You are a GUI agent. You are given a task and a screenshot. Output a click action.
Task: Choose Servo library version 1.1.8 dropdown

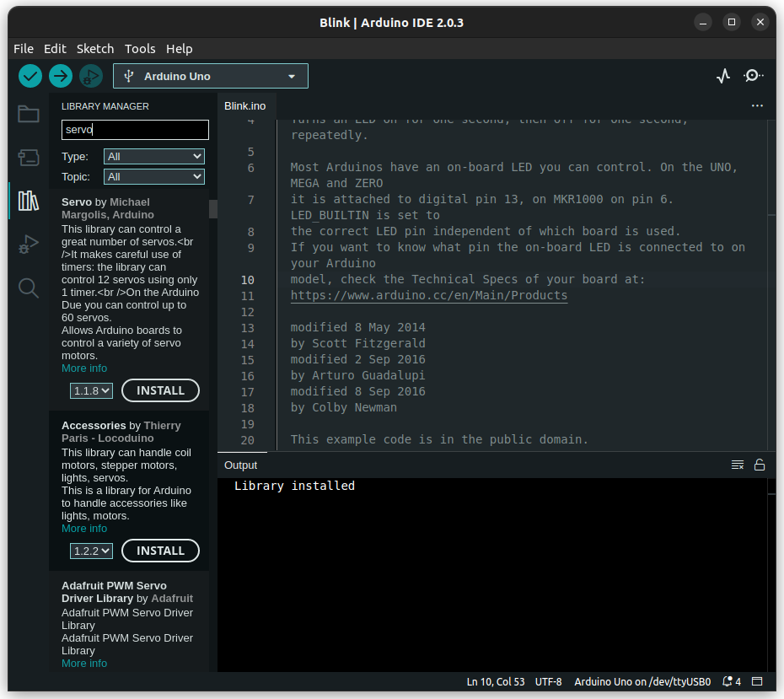tap(92, 391)
